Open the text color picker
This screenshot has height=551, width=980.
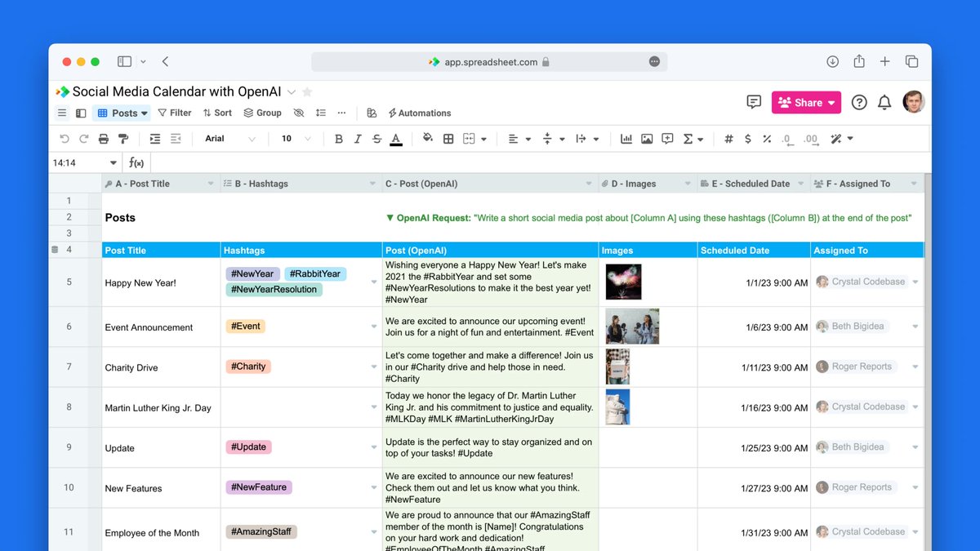[396, 139]
